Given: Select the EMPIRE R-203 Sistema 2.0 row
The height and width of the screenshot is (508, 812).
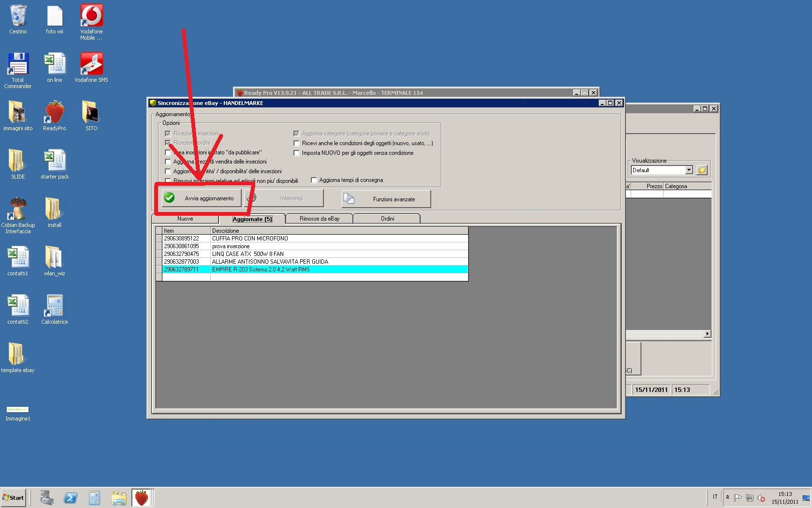Looking at the screenshot, I should [x=312, y=269].
